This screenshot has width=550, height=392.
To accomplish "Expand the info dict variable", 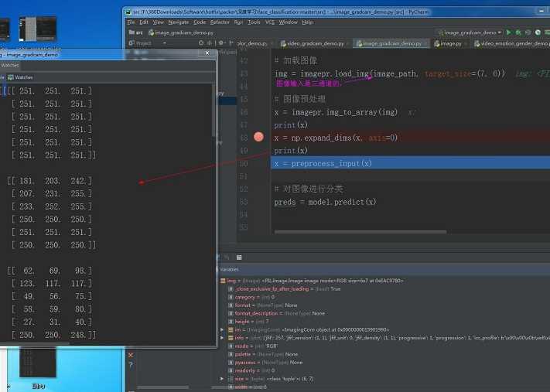I will (x=222, y=338).
